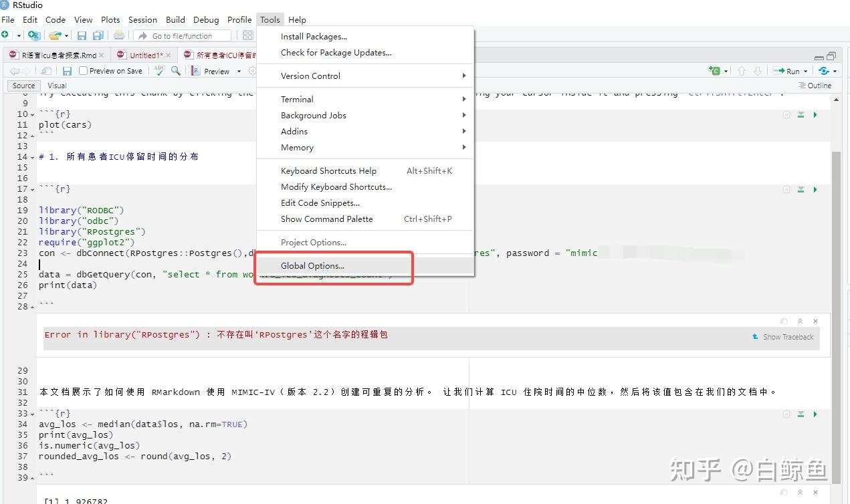This screenshot has height=504, width=850.
Task: Click the ABC spell check icon
Action: (159, 70)
